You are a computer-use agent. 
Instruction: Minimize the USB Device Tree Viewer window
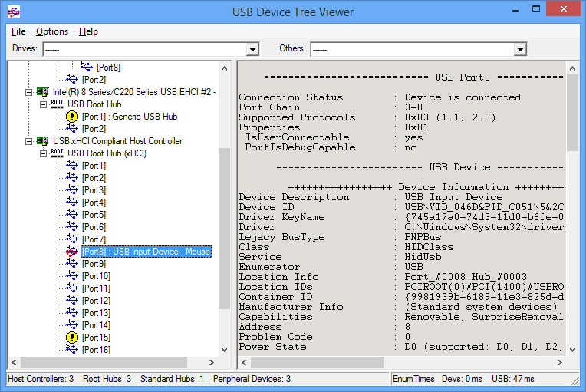tap(515, 9)
